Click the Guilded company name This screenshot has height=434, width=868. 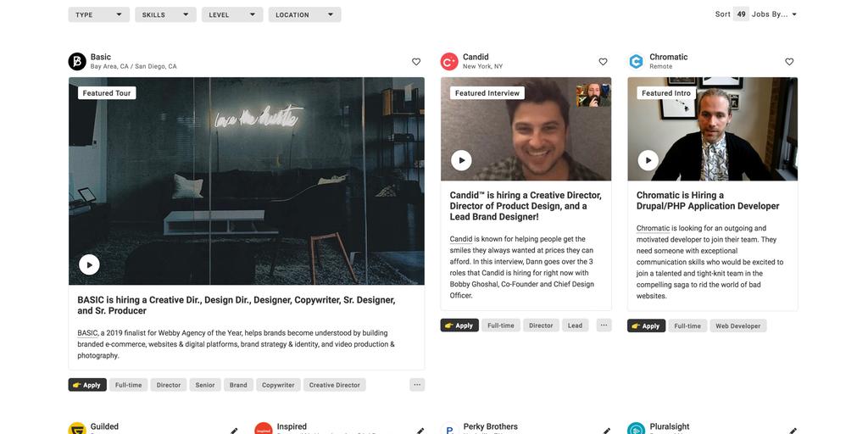(x=104, y=427)
